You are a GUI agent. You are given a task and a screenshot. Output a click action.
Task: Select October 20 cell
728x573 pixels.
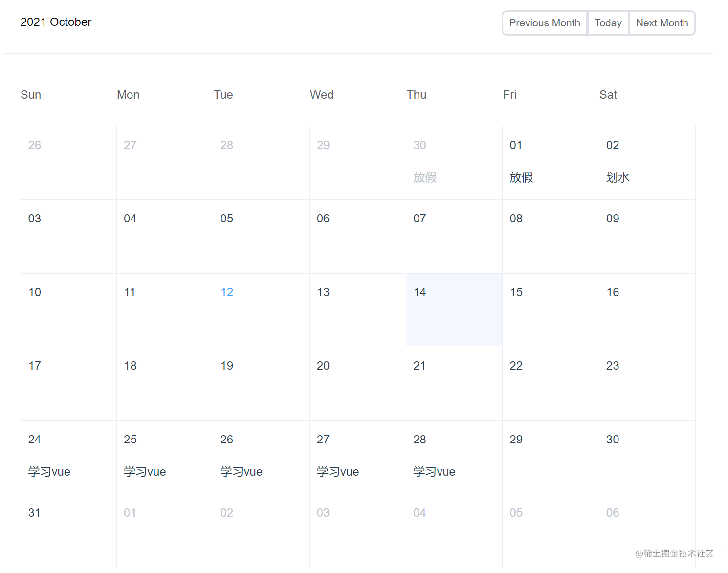pyautogui.click(x=357, y=383)
